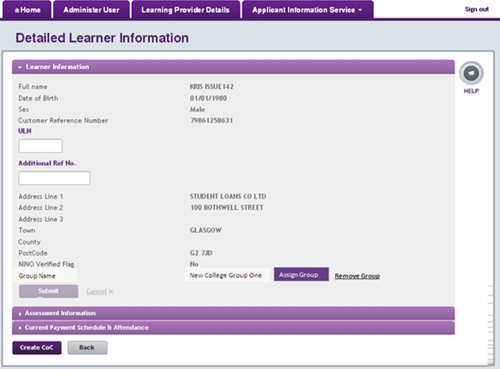This screenshot has width=500, height=369.
Task: Select the 100 BOTHWELL STREET text
Action: 227,208
